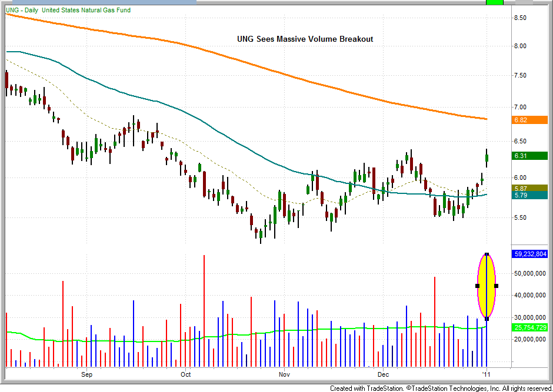Click the olive 5.87 moving average label
The width and height of the screenshot is (553, 392).
pyautogui.click(x=529, y=188)
